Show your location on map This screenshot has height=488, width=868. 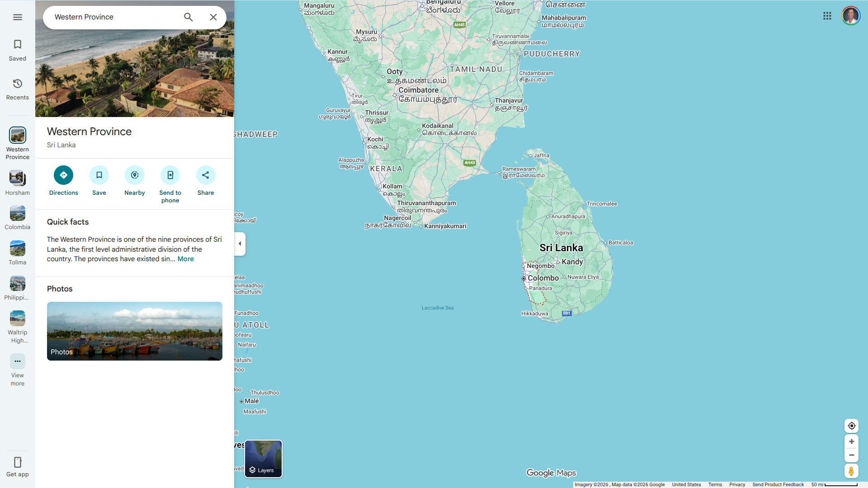(851, 426)
